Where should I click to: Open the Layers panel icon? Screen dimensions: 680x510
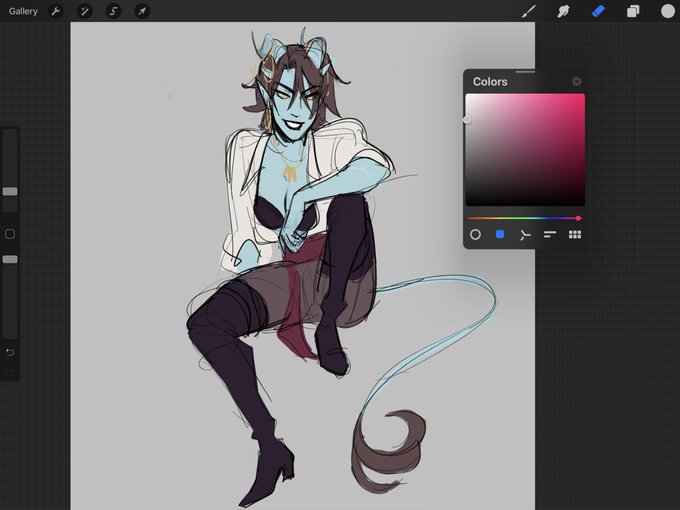coord(633,11)
